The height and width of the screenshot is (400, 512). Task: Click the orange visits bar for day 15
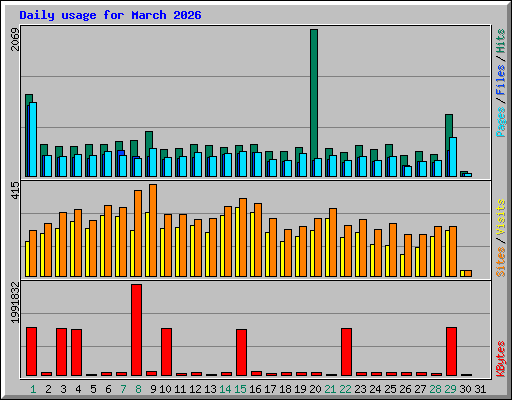pos(243,237)
